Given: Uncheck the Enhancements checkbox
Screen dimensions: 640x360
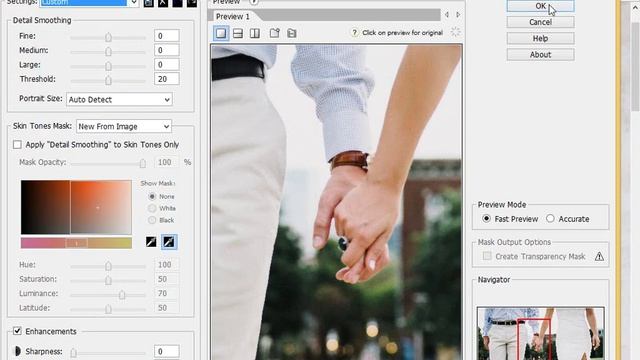Looking at the screenshot, I should (x=17, y=331).
